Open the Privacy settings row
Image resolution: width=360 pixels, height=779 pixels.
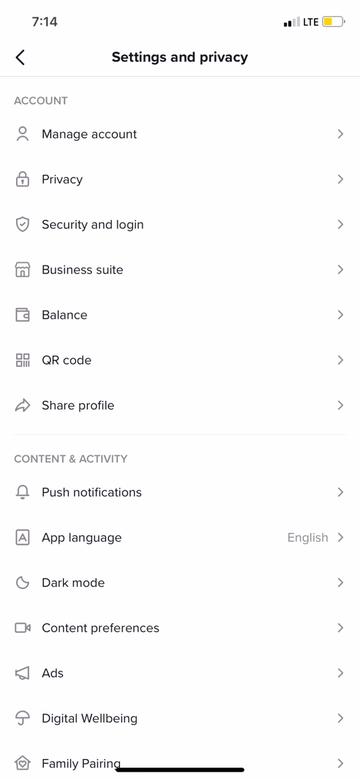(x=180, y=179)
